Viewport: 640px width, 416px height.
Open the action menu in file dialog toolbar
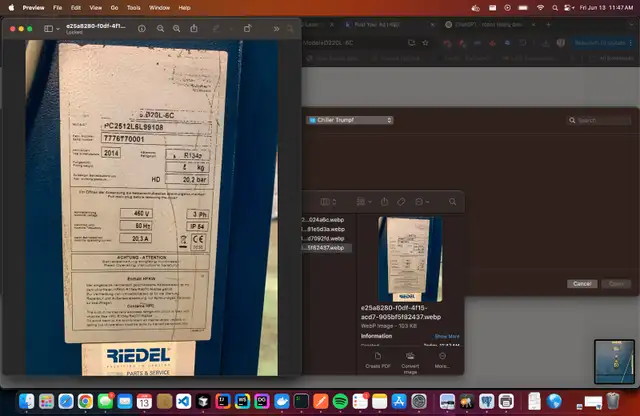click(422, 202)
